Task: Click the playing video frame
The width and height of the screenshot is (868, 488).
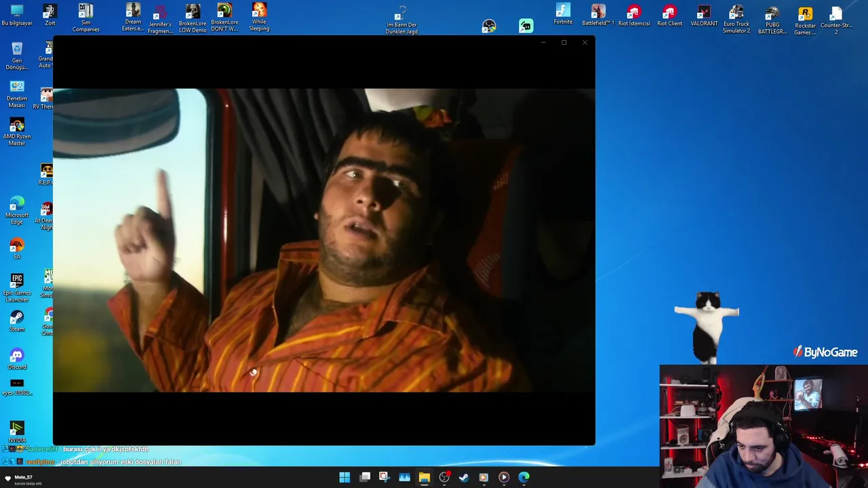Action: 324,240
